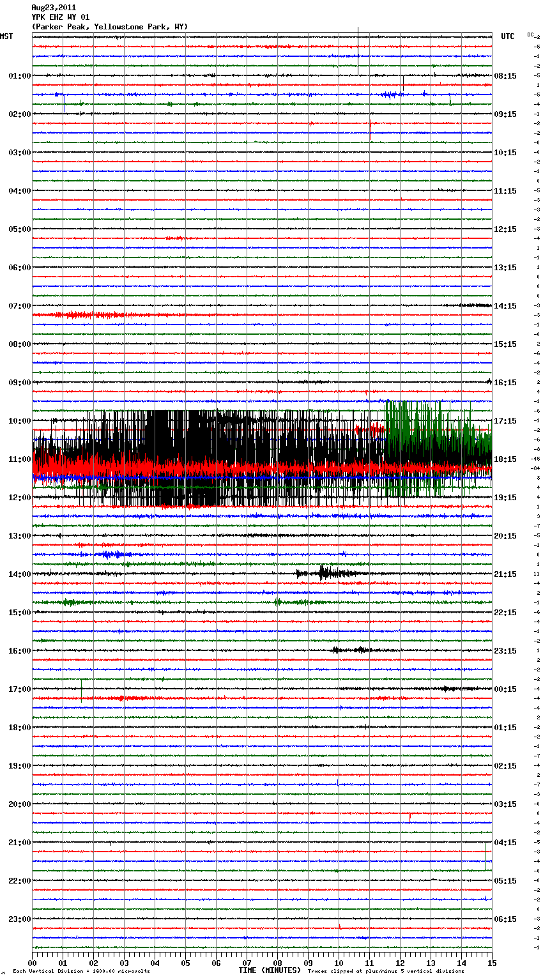Click the TIME (MINUTES) axis title
This screenshot has width=543, height=980.
(270, 970)
